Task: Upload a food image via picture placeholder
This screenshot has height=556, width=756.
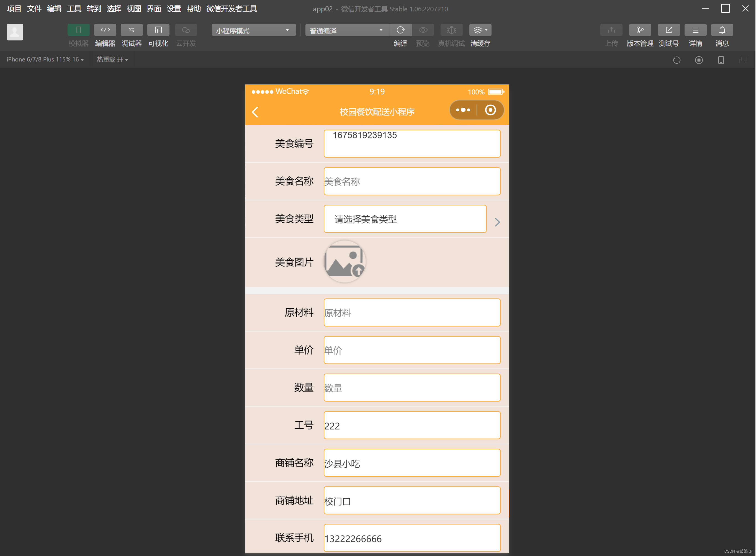Action: pyautogui.click(x=345, y=261)
